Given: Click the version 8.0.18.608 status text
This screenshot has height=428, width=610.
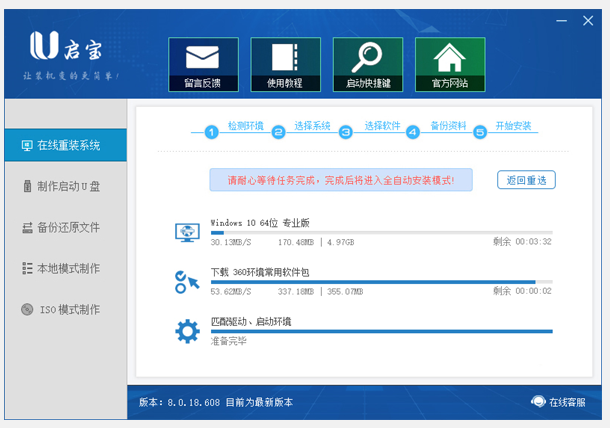Looking at the screenshot, I should click(216, 402).
